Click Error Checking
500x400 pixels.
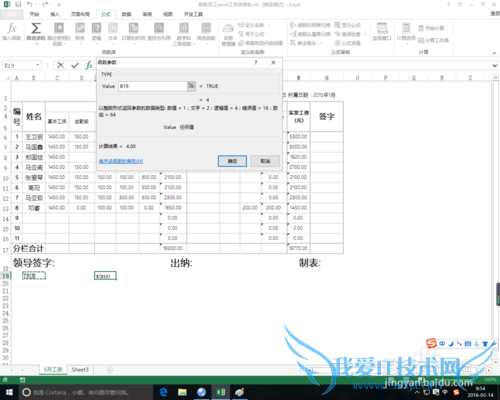tap(348, 34)
